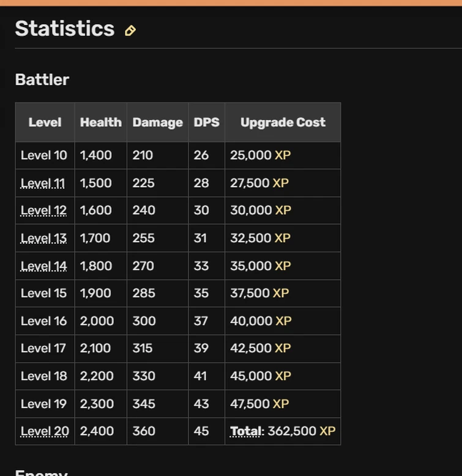Open the XP link in Level 10 row

point(283,155)
